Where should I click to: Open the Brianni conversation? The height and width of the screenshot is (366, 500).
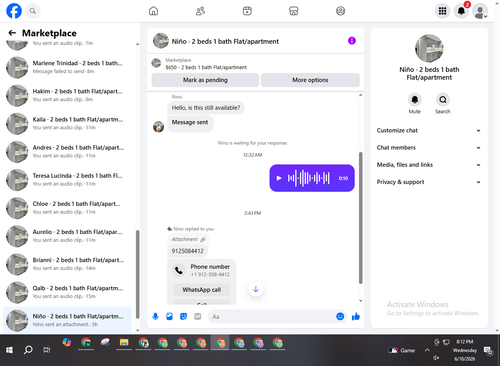(67, 264)
